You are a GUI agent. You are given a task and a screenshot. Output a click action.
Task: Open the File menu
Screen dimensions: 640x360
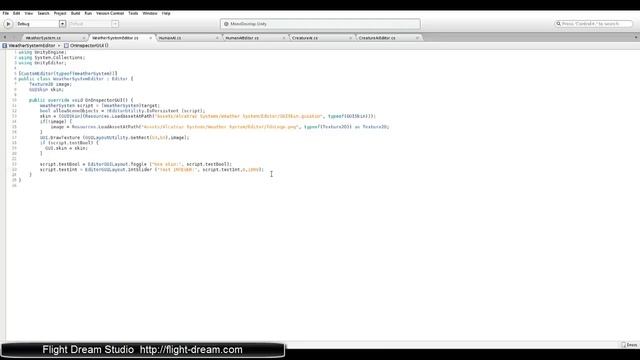[x=6, y=13]
